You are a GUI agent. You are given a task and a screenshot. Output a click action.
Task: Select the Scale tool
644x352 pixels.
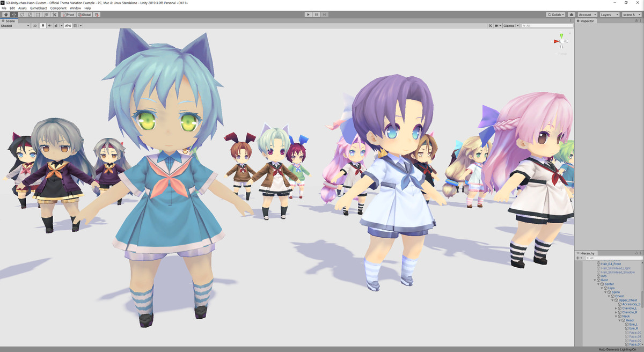(x=30, y=14)
